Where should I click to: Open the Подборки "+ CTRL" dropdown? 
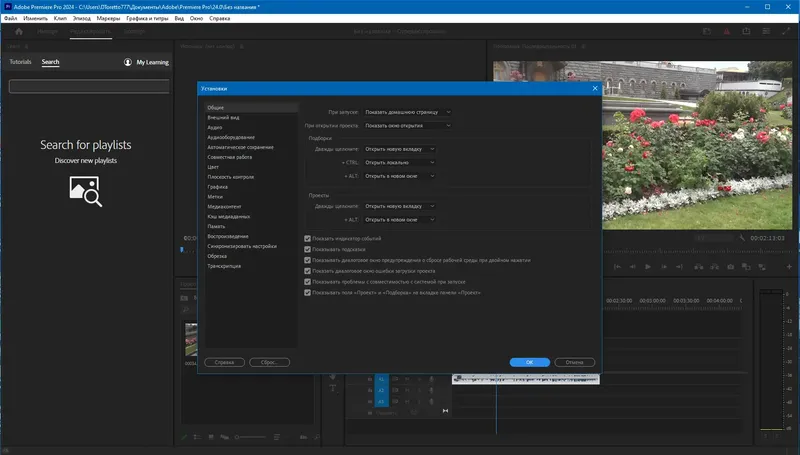coord(399,162)
